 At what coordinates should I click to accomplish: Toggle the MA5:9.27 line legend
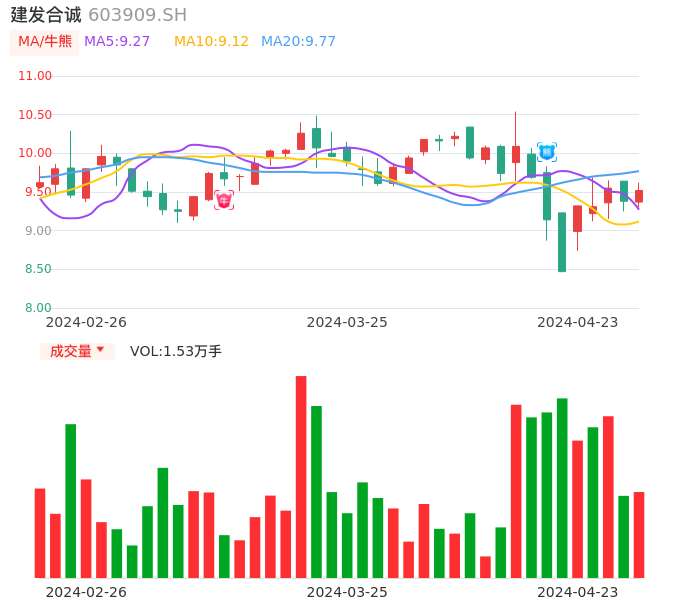(117, 42)
